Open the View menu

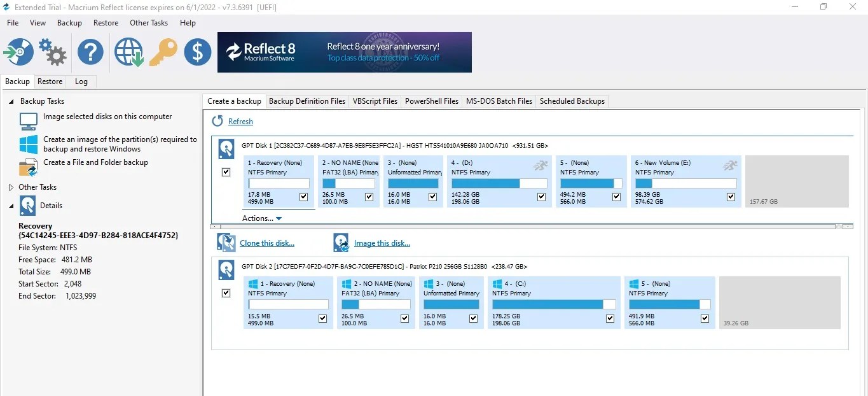tap(38, 23)
